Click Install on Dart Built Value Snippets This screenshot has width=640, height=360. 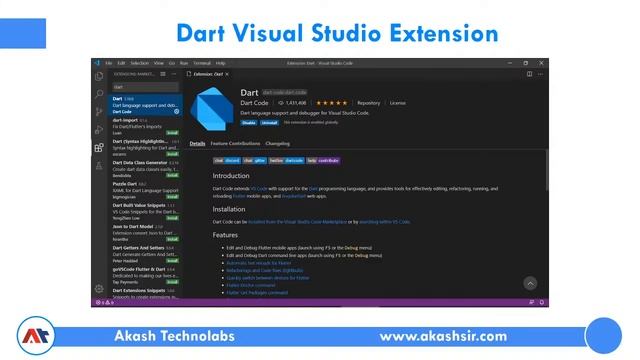pyautogui.click(x=172, y=218)
